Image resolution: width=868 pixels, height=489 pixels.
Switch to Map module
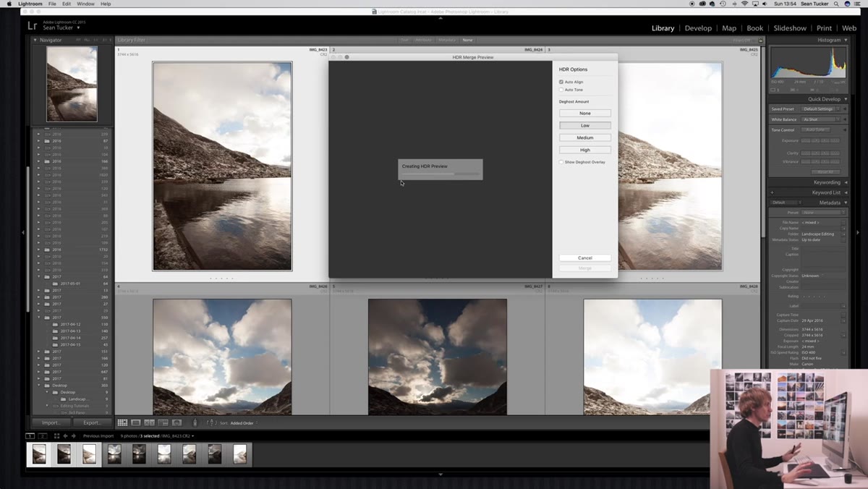[x=729, y=28]
